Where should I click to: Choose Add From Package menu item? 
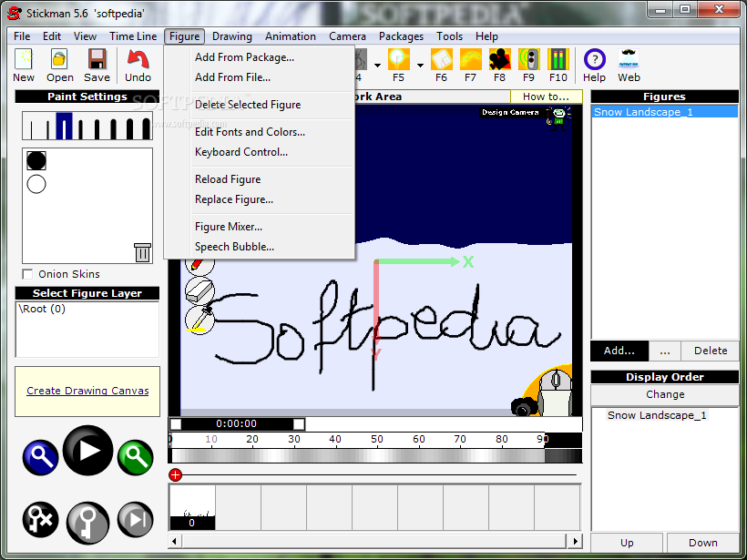[259, 57]
